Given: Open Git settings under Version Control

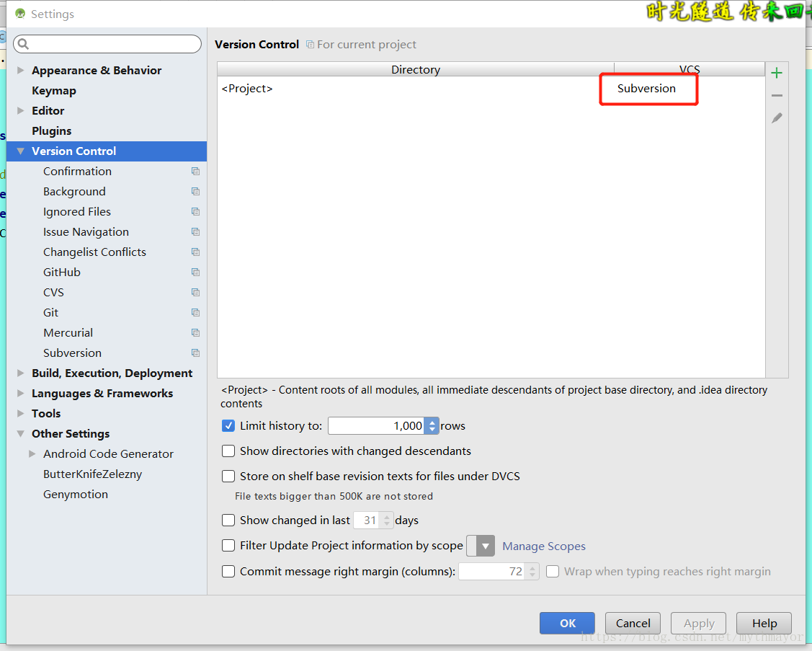Looking at the screenshot, I should point(50,313).
